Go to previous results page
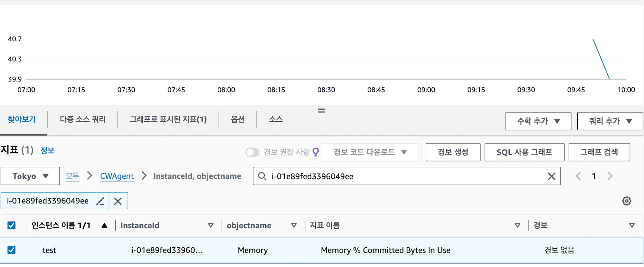 click(578, 176)
